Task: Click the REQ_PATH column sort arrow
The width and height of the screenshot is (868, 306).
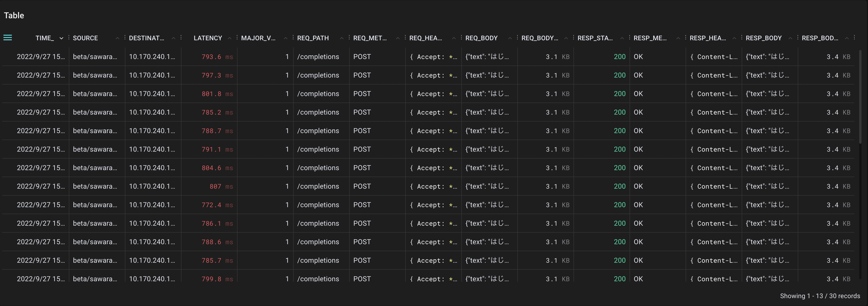Action: (342, 38)
